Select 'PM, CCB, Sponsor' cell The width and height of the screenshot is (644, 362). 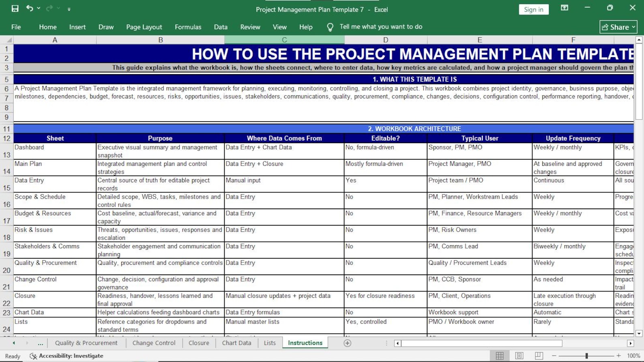pyautogui.click(x=480, y=283)
